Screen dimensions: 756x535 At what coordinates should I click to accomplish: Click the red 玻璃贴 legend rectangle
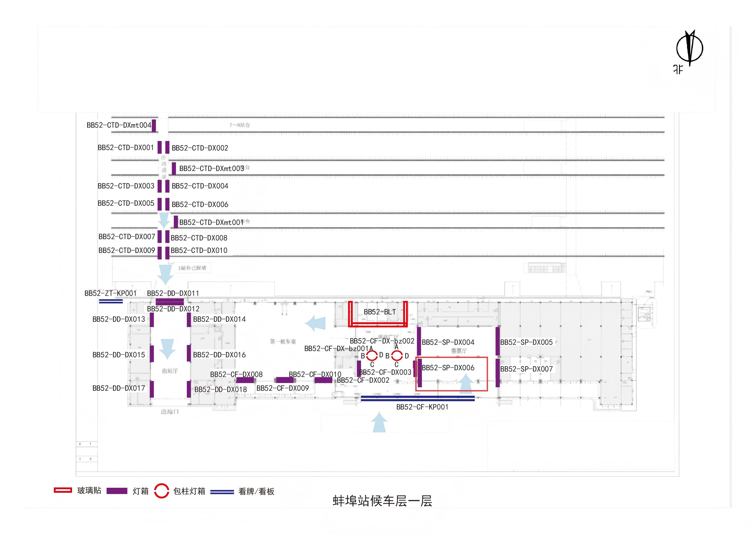click(62, 490)
